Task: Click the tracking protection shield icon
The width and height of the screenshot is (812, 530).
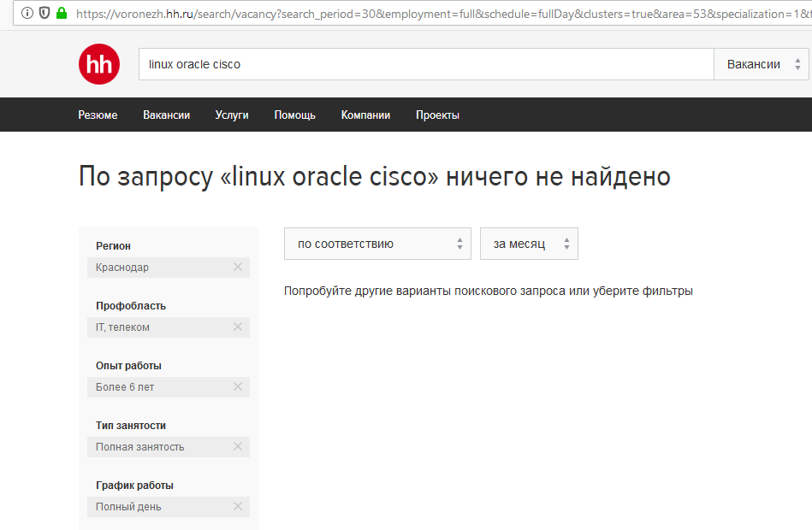Action: [x=44, y=13]
